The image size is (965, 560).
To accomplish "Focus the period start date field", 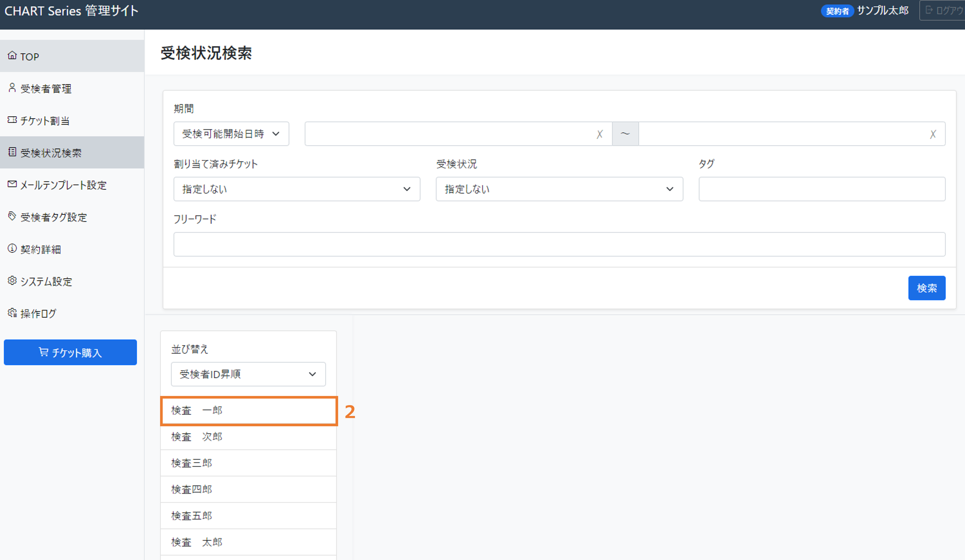I will tap(458, 134).
